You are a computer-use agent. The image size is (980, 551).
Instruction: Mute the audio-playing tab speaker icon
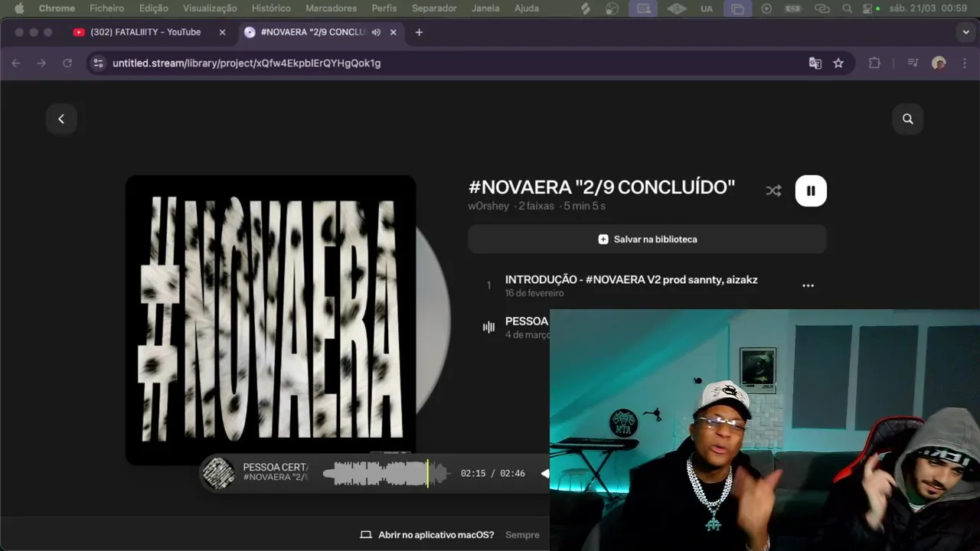376,32
